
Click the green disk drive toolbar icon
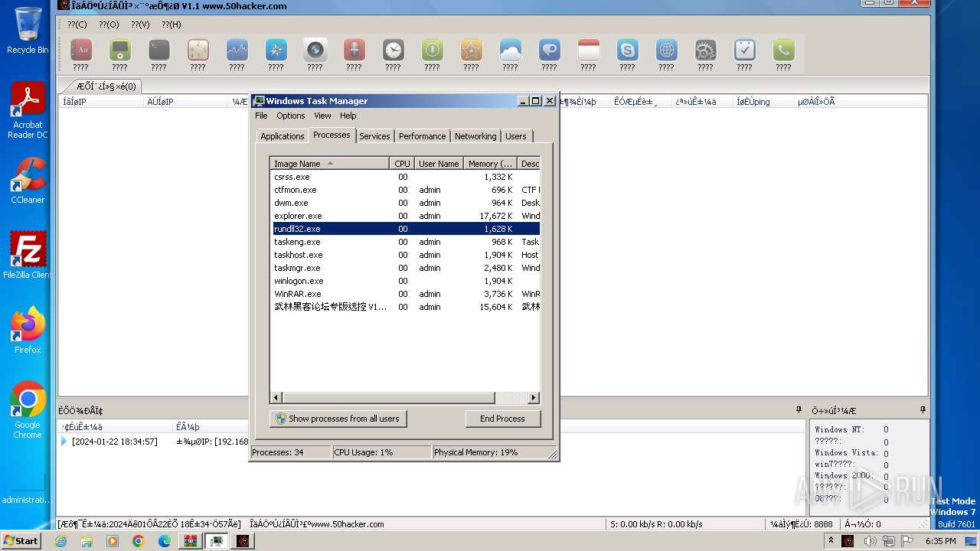point(120,51)
